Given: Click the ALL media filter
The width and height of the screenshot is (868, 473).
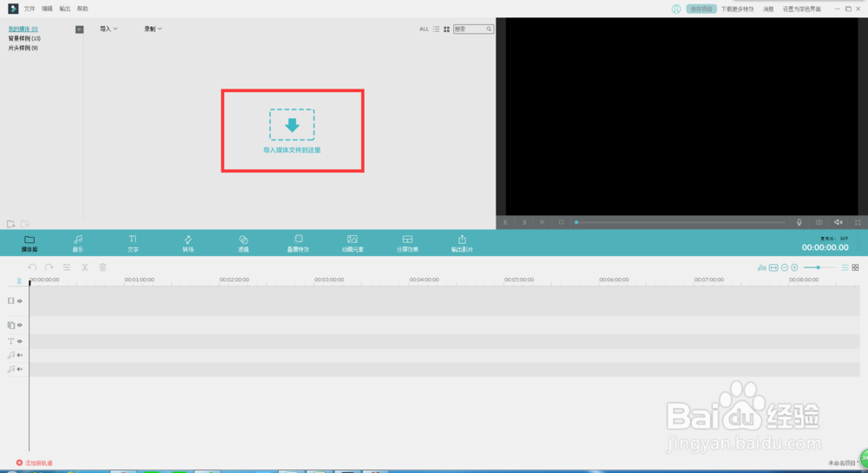Looking at the screenshot, I should point(424,29).
